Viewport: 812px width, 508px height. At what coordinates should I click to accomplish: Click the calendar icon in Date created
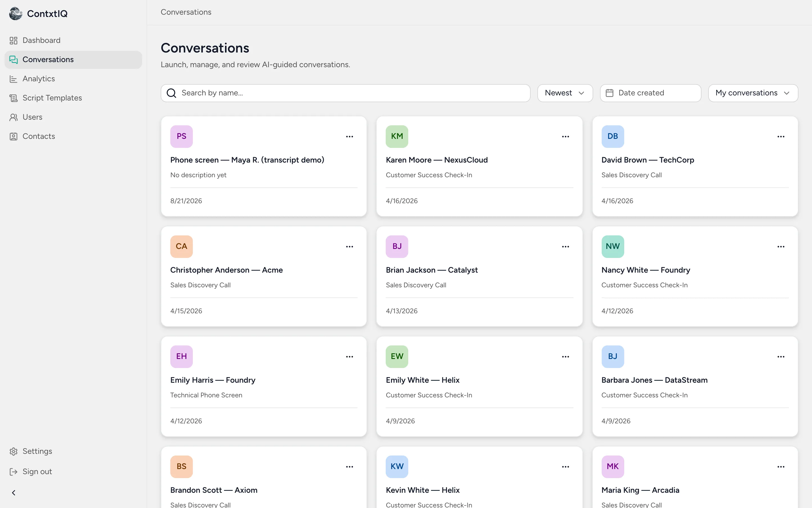coord(609,93)
